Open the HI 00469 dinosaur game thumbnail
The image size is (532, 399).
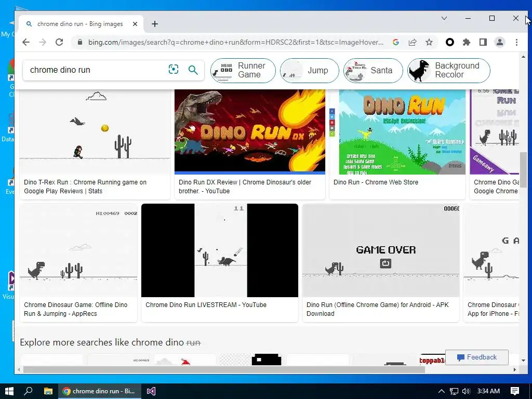(x=78, y=250)
